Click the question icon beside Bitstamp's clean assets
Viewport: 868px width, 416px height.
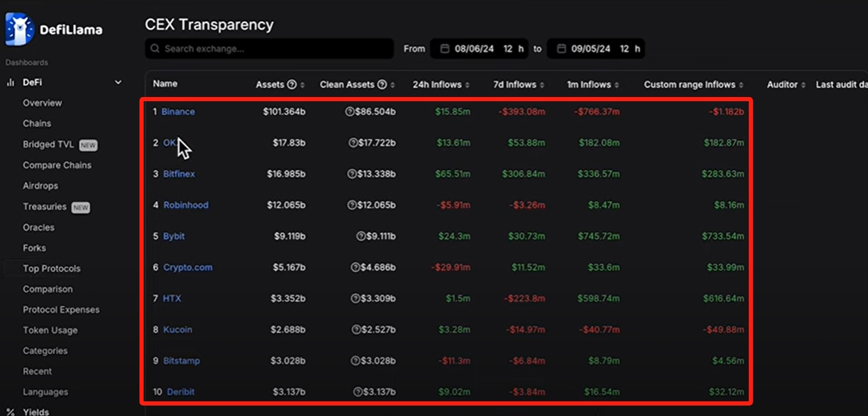pos(355,361)
